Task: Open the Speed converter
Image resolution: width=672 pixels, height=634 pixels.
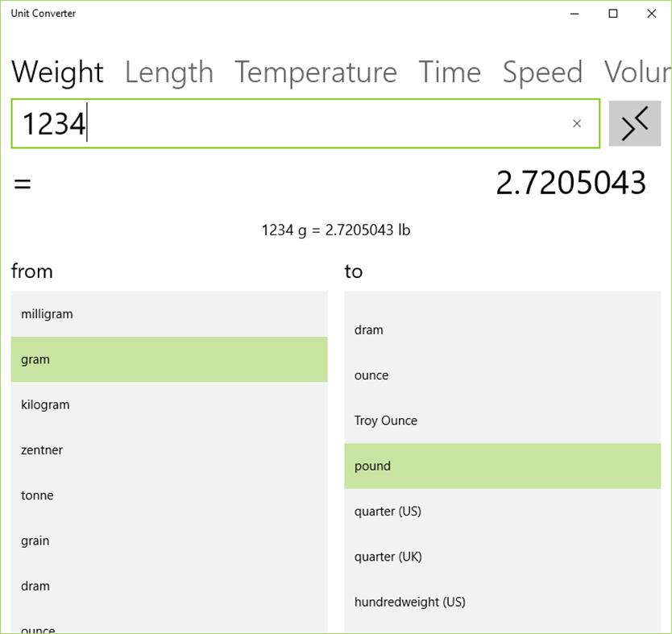Action: 542,73
